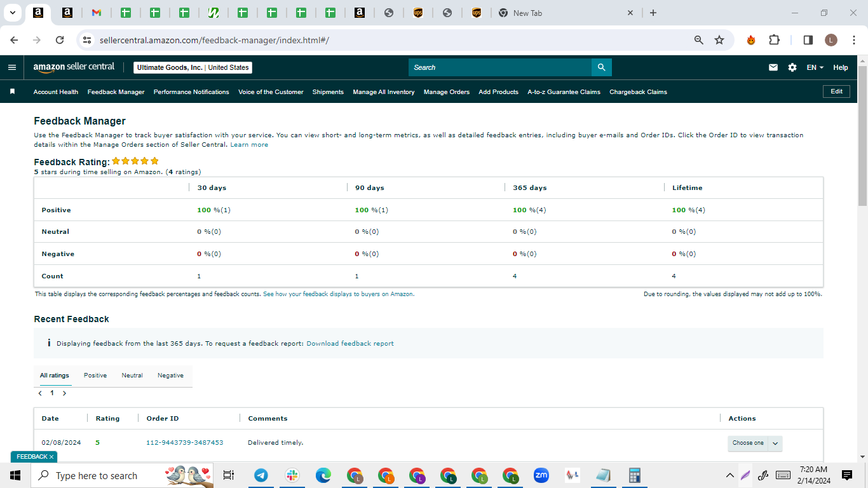Open the Seller Central hamburger menu
The height and width of the screenshot is (488, 868).
[12, 67]
